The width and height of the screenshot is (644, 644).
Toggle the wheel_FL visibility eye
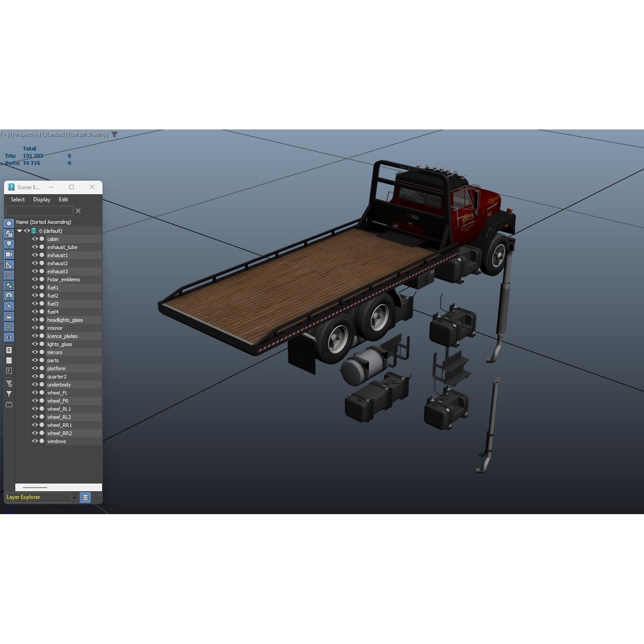35,392
